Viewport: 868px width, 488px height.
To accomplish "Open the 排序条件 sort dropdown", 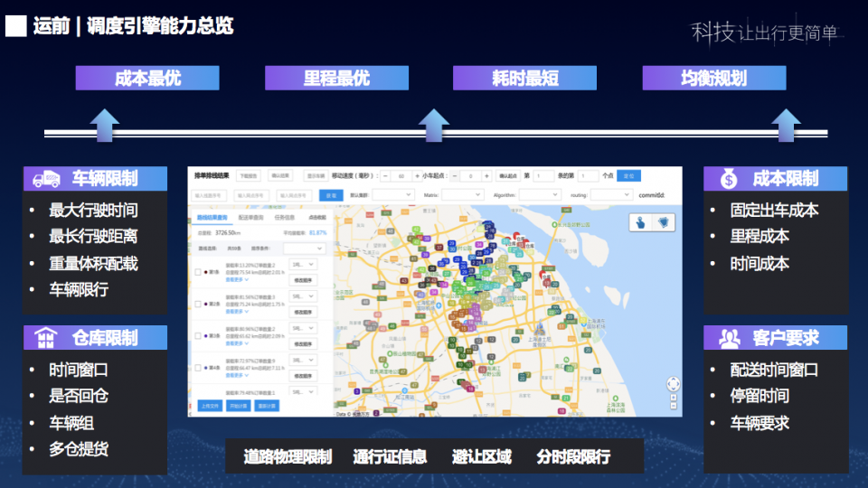I will (304, 249).
